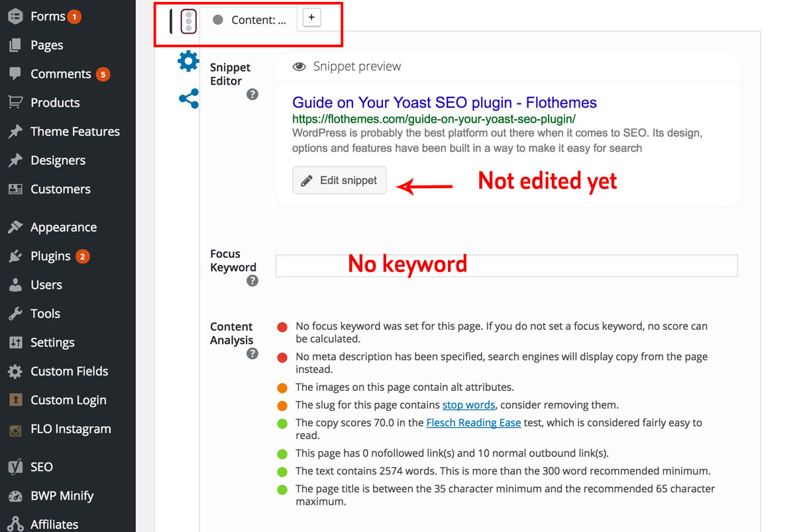Click the Designers pin icon
This screenshot has height=532, width=795.
tap(15, 160)
